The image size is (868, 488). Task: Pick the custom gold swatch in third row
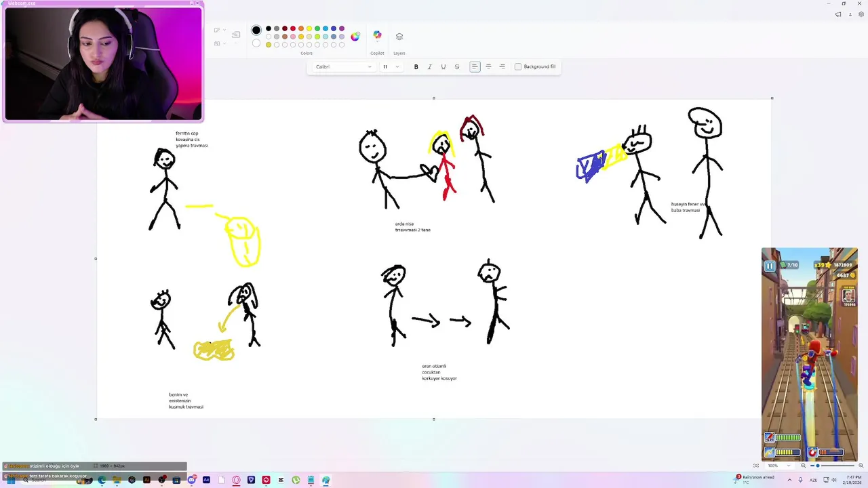[x=269, y=45]
